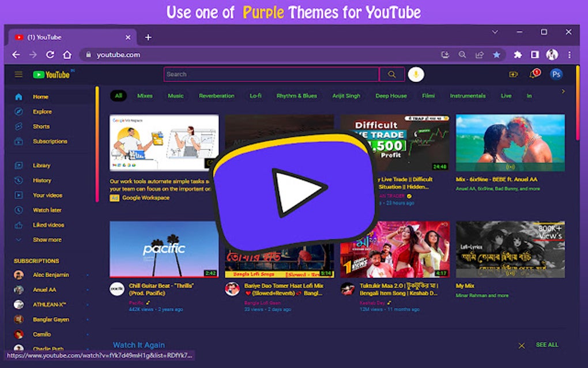
Task: Toggle the sidebar with the hamburger menu
Action: pyautogui.click(x=18, y=74)
